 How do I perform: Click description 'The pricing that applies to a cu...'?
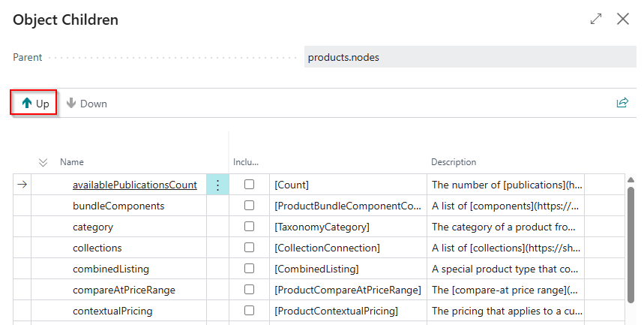point(505,311)
